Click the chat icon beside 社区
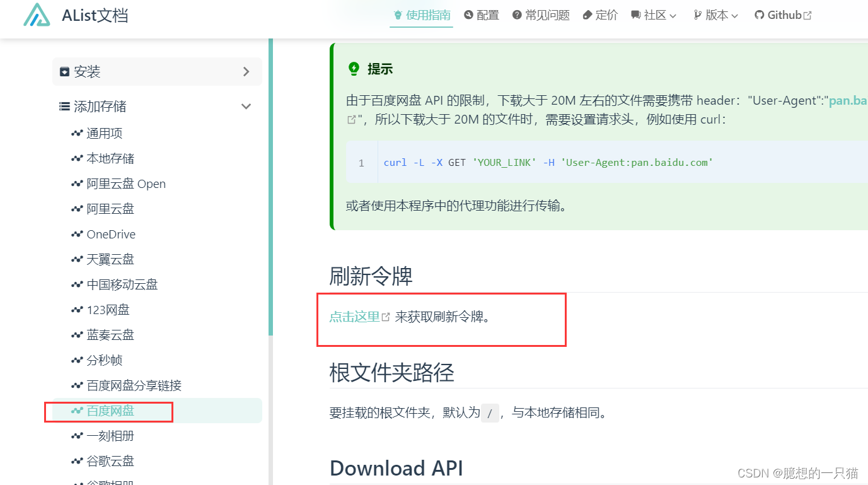This screenshot has height=485, width=868. [x=635, y=15]
